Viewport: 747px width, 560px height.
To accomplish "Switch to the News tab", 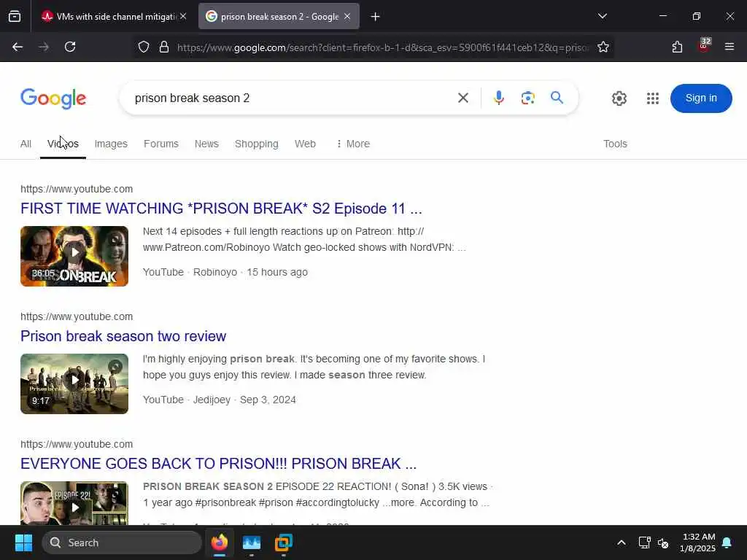I will [x=206, y=144].
